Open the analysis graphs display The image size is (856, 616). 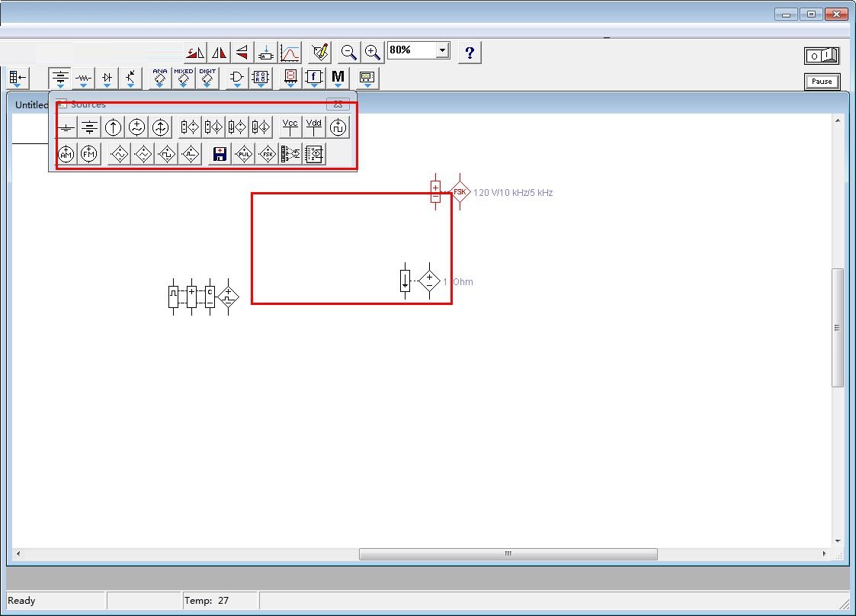pos(290,53)
